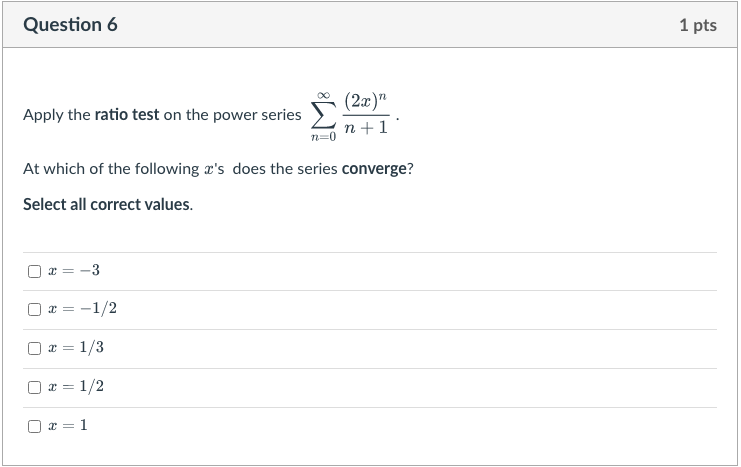741x467 pixels.
Task: Check the x = −3 checkbox
Action: 34,271
